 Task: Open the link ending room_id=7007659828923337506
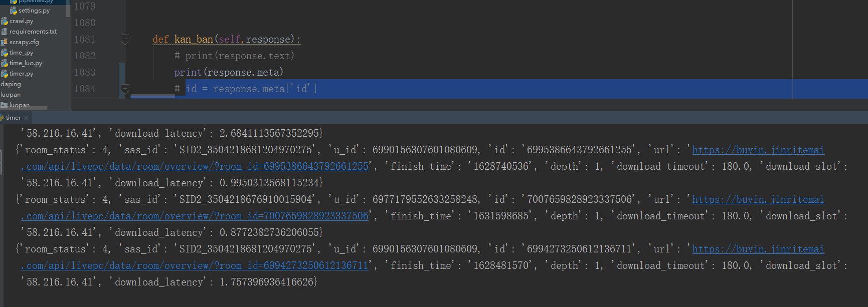click(195, 216)
